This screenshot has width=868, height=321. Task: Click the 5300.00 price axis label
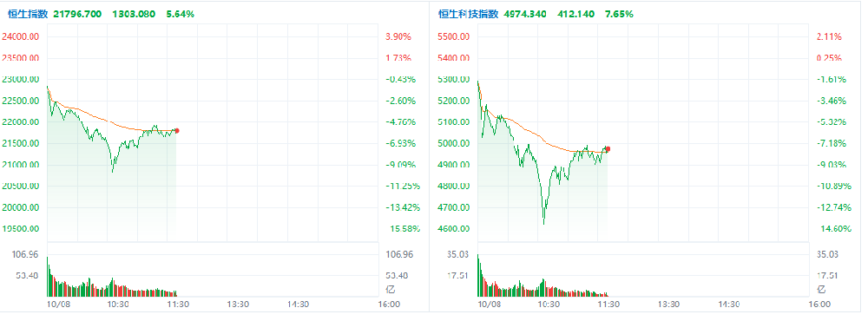[453, 79]
